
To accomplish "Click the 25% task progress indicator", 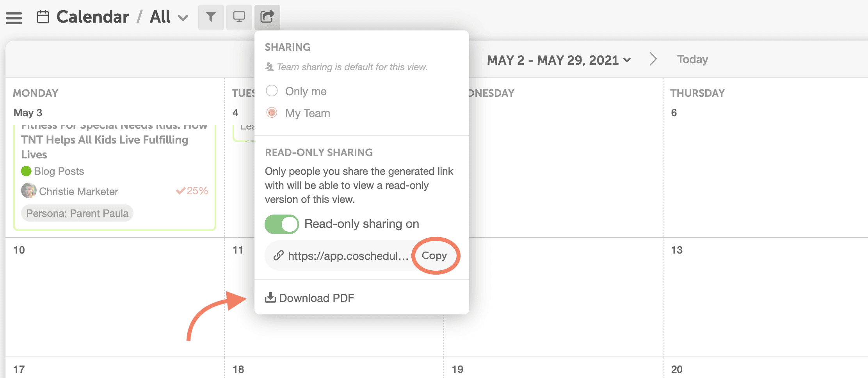I will 192,191.
